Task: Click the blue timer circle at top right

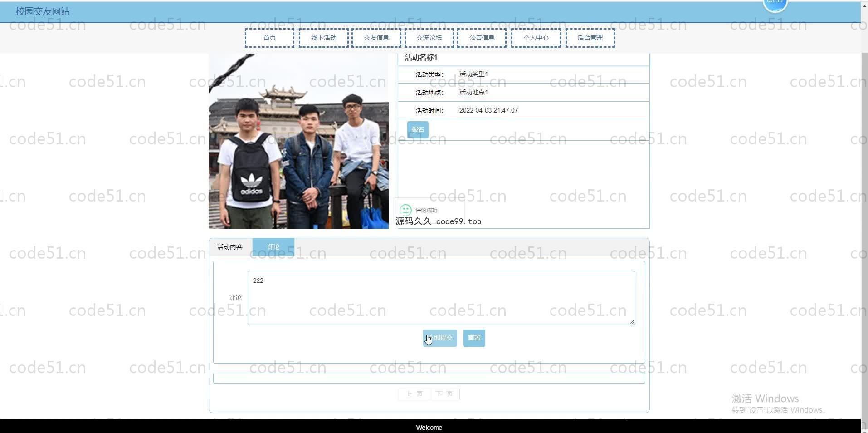Action: tap(775, 5)
